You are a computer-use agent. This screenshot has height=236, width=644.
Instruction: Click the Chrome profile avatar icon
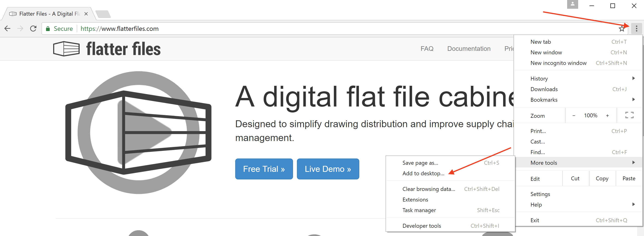click(572, 4)
